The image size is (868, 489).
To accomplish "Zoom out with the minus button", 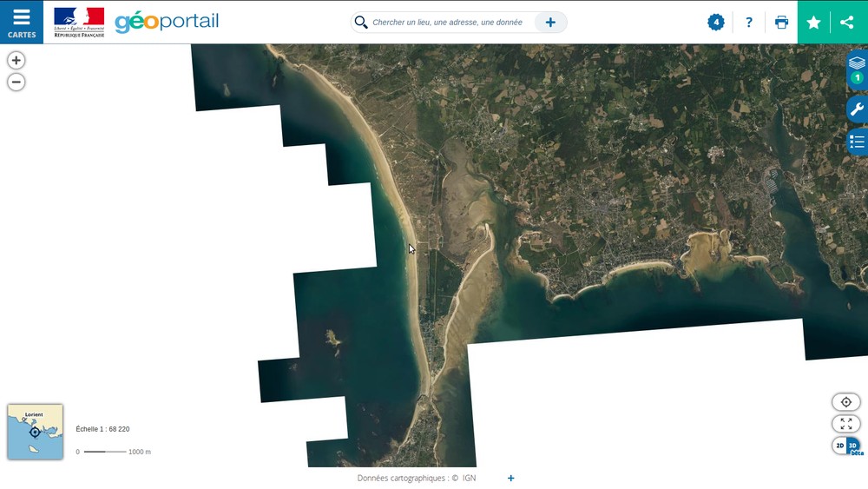I will click(x=16, y=83).
